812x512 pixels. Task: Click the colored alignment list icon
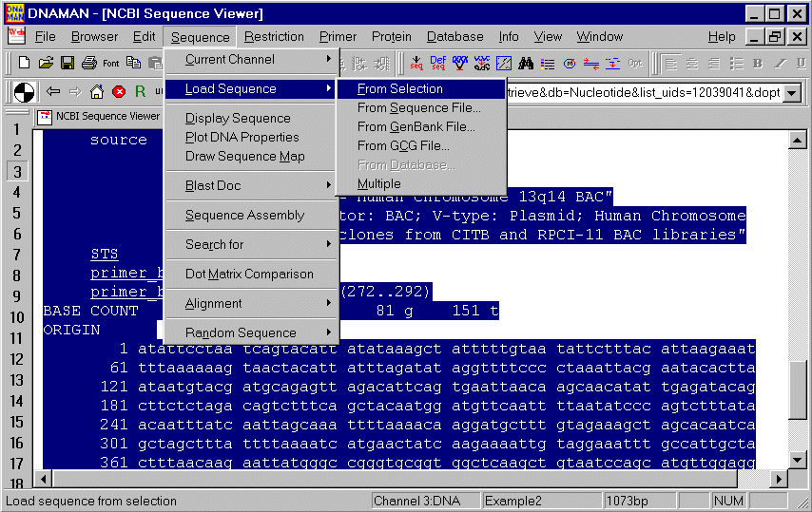tap(548, 63)
